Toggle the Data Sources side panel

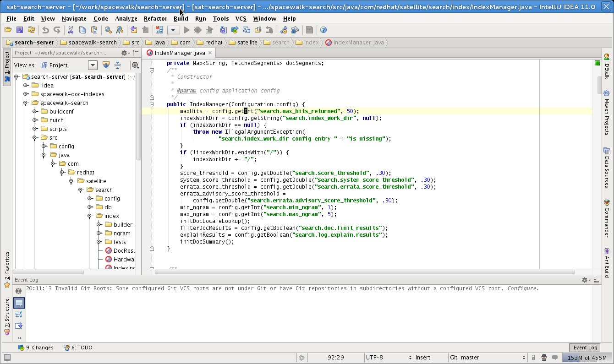tap(607, 167)
